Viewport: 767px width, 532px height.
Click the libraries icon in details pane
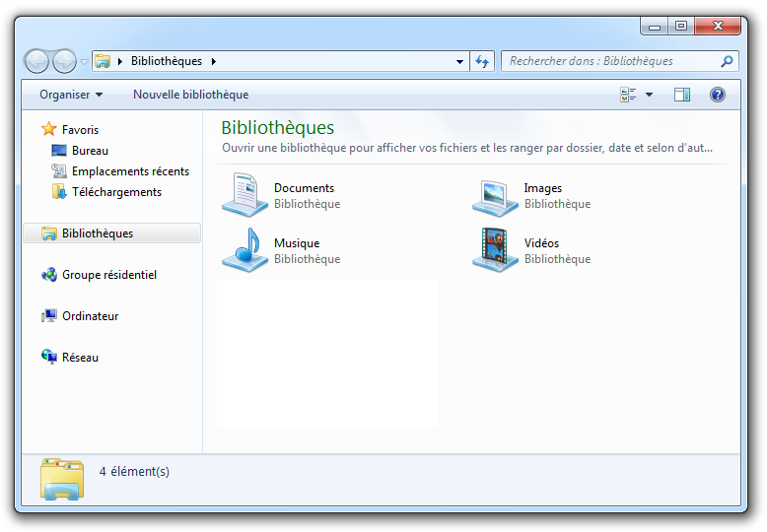tap(62, 479)
